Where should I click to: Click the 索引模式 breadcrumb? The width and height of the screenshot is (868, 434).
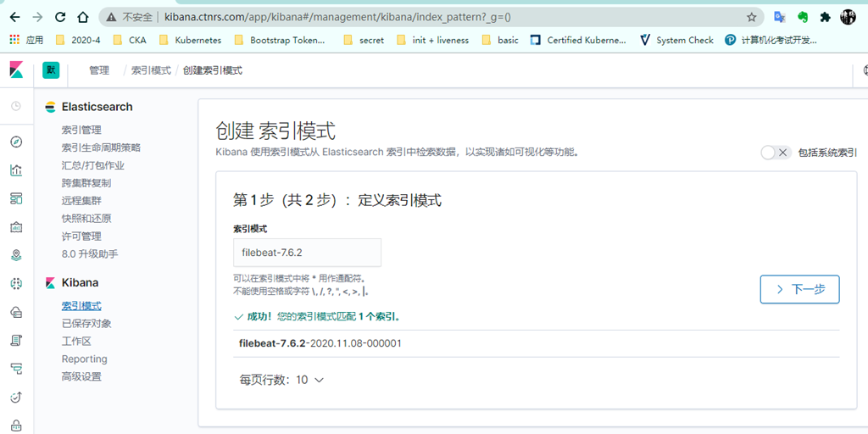(x=151, y=70)
